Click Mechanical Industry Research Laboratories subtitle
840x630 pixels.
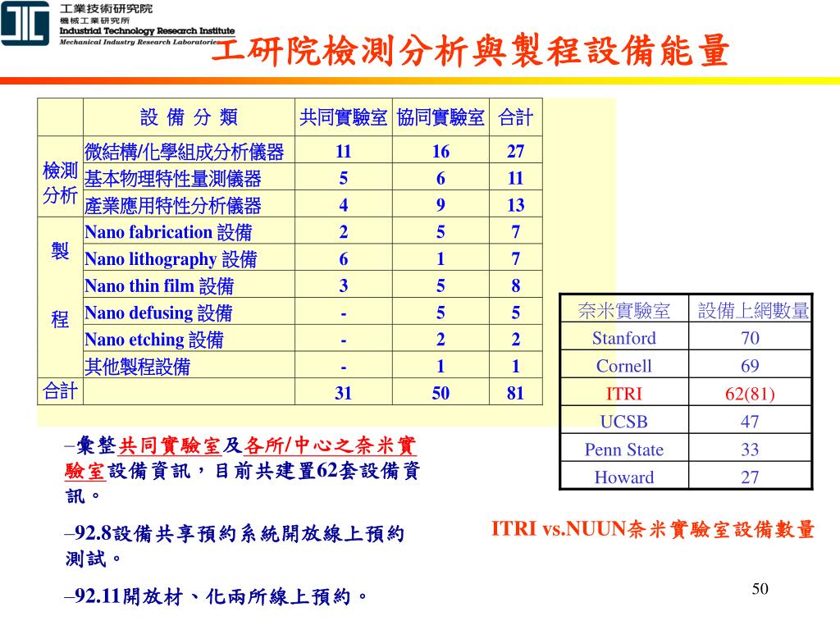pyautogui.click(x=139, y=42)
